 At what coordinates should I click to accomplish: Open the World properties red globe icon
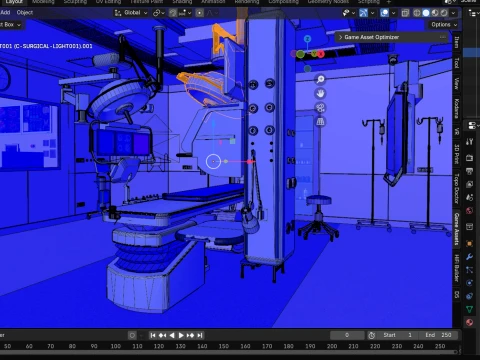pyautogui.click(x=469, y=211)
